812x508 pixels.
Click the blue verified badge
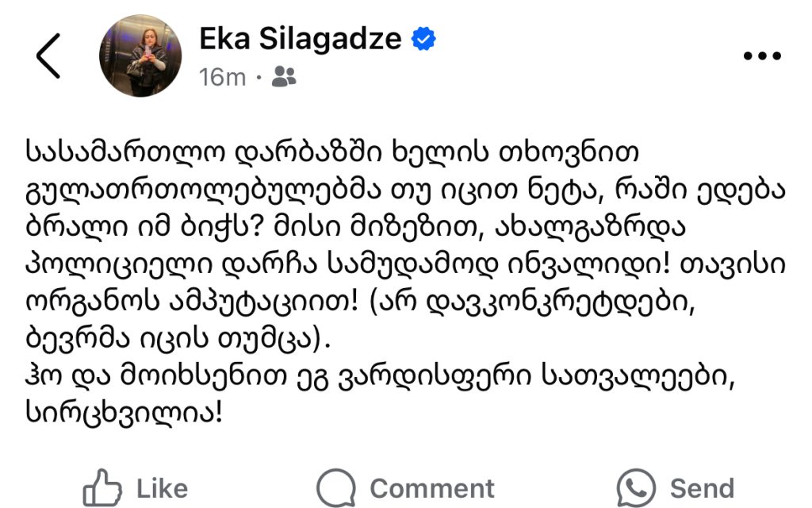coord(423,39)
